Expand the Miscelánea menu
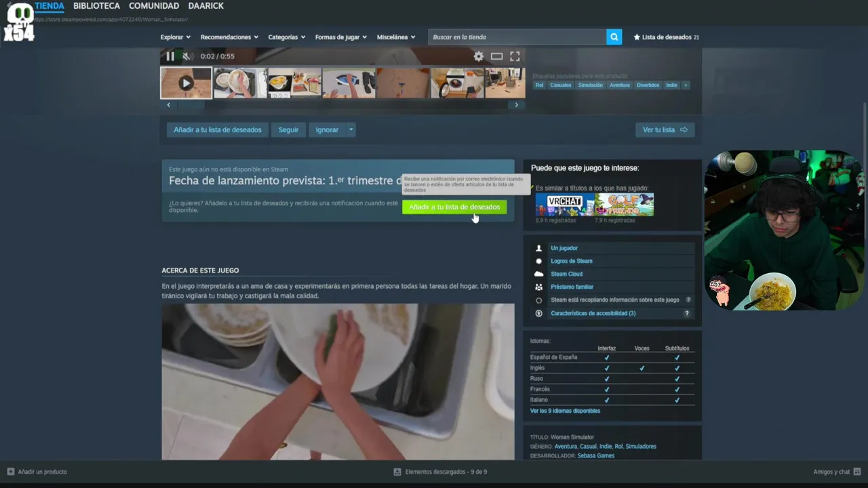The width and height of the screenshot is (868, 488). [396, 37]
